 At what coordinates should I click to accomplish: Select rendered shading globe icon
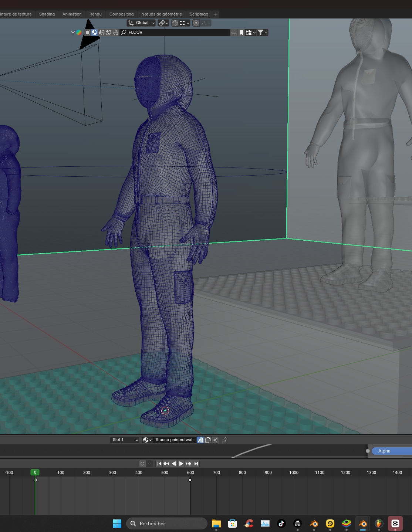108,33
